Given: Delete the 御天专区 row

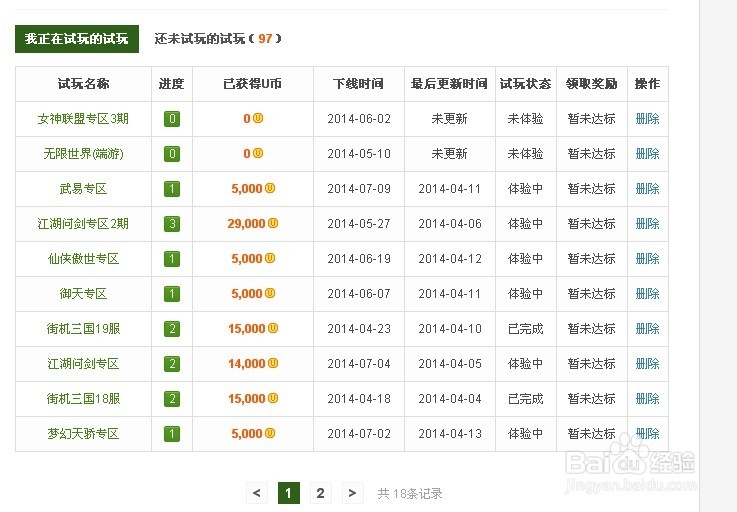Looking at the screenshot, I should pyautogui.click(x=647, y=294).
